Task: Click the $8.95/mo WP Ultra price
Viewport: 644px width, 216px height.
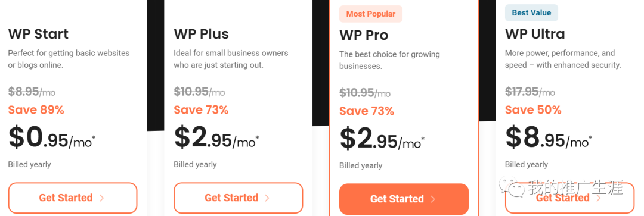Action: [549, 137]
